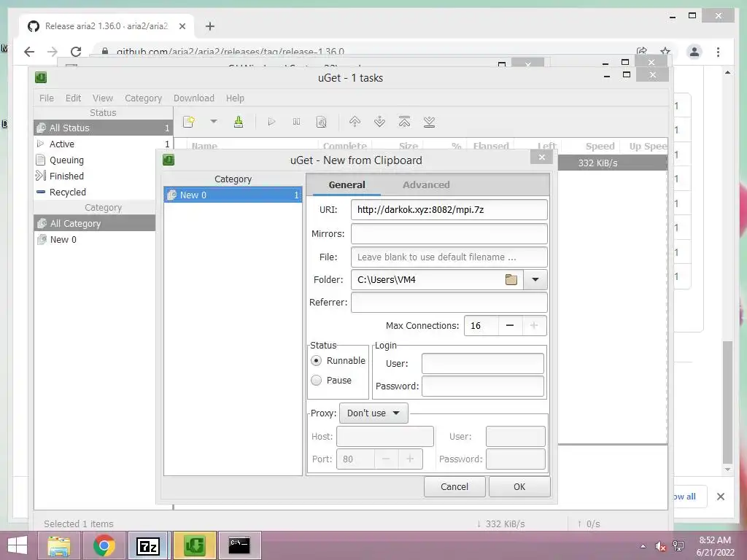The width and height of the screenshot is (747, 560).
Task: Open the File menu
Action: pos(46,98)
